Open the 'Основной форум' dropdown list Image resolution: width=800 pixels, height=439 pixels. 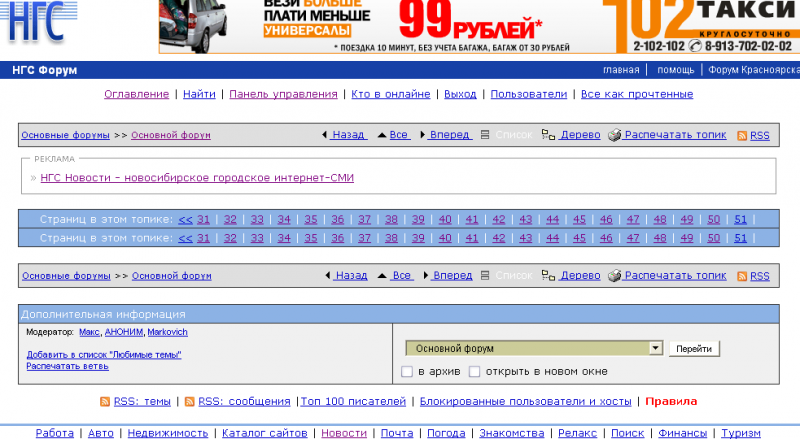pyautogui.click(x=656, y=348)
